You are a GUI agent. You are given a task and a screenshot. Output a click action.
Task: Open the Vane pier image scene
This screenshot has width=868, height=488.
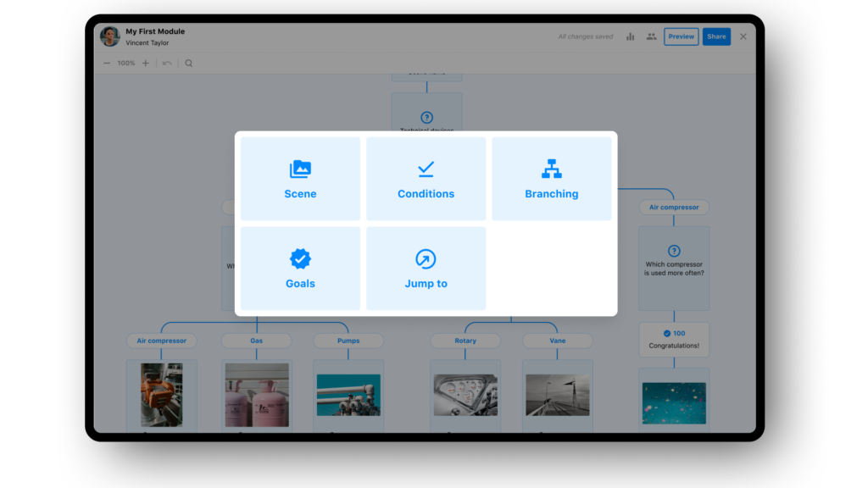point(558,395)
